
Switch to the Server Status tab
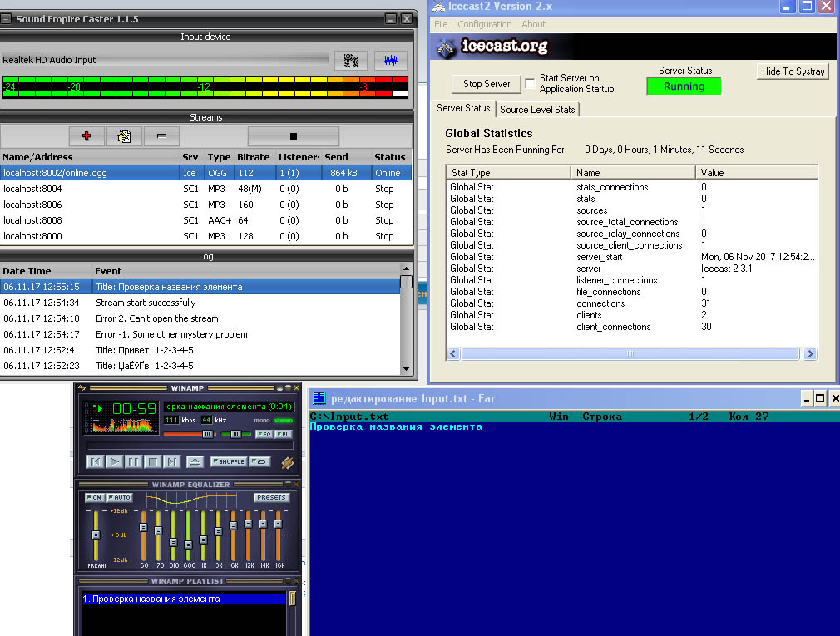[x=463, y=108]
